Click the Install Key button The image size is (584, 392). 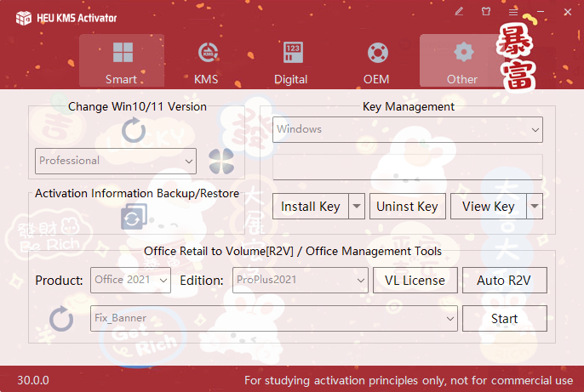pyautogui.click(x=311, y=206)
